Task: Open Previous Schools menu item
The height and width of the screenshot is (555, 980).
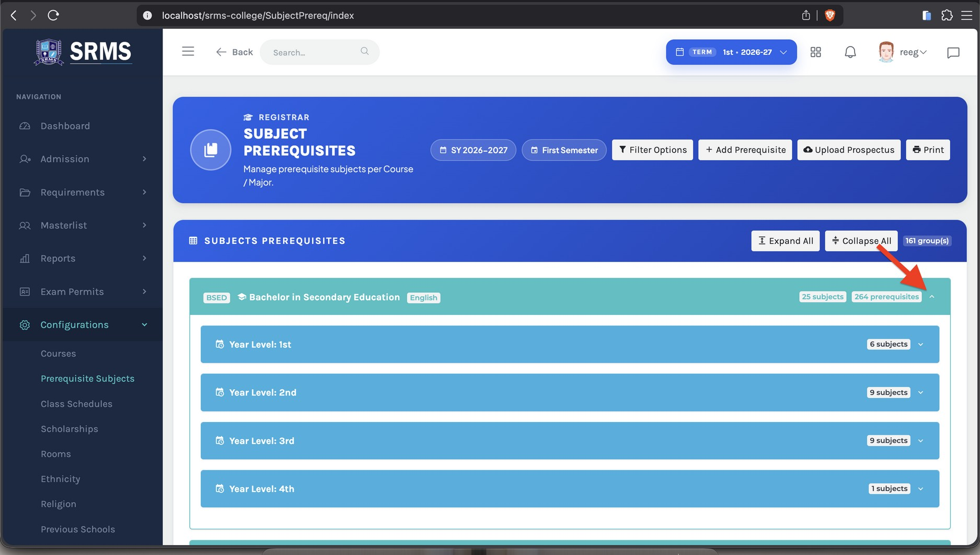Action: (x=78, y=529)
